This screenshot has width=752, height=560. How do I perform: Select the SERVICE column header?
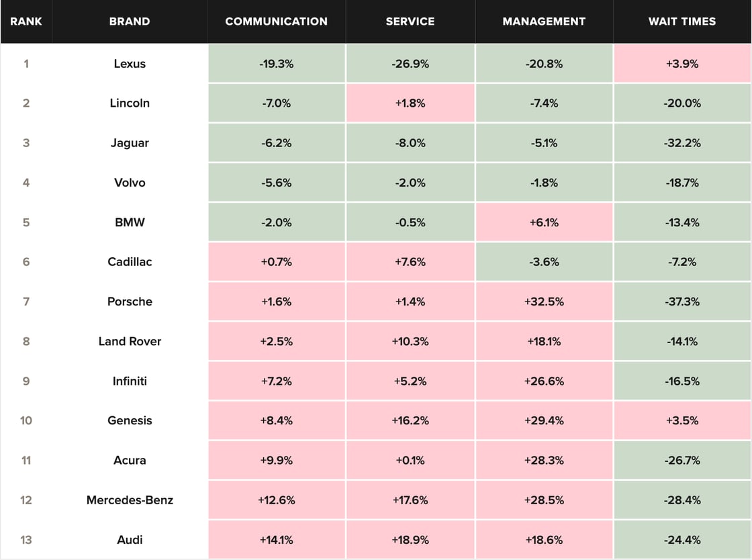[410, 21]
